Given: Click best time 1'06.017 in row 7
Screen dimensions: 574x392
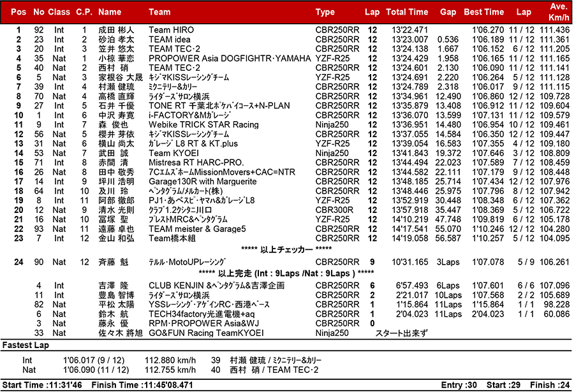Looking at the screenshot, I should pyautogui.click(x=488, y=87).
